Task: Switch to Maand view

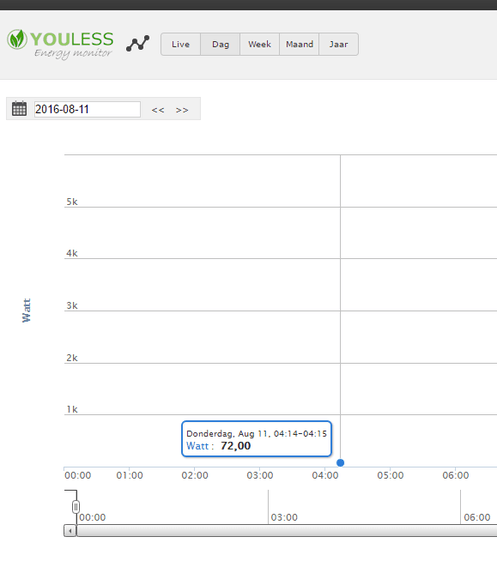Action: pyautogui.click(x=299, y=44)
